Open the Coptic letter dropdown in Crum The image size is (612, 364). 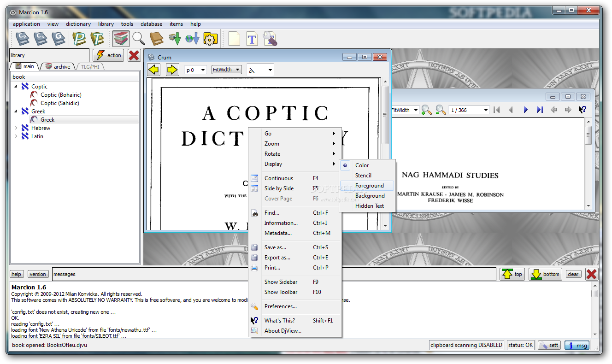tap(260, 70)
